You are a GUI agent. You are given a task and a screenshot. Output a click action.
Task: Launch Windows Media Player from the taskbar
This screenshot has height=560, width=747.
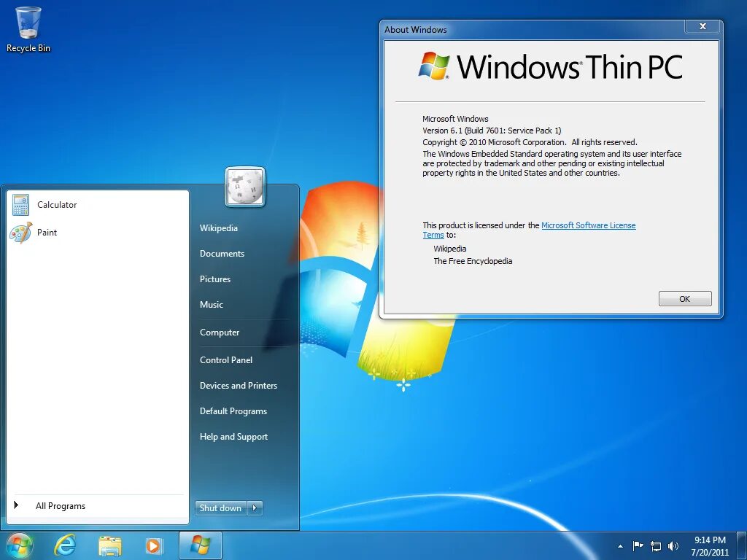point(154,545)
